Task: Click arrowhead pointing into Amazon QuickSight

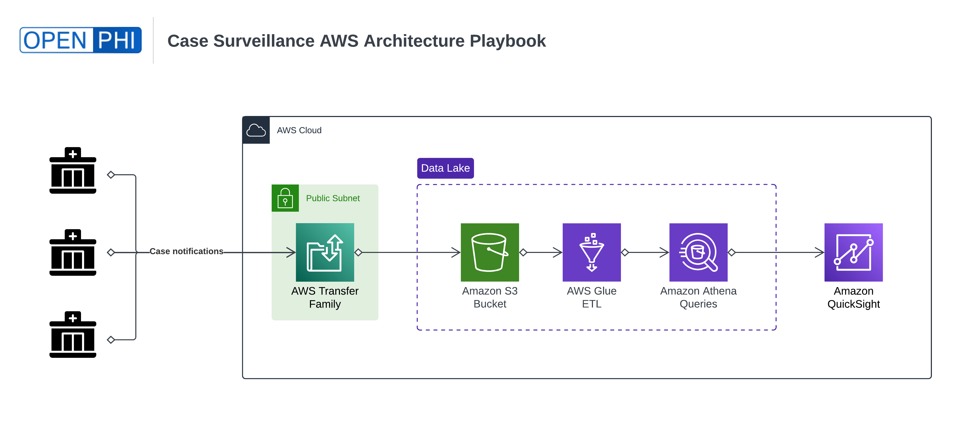Action: click(819, 252)
